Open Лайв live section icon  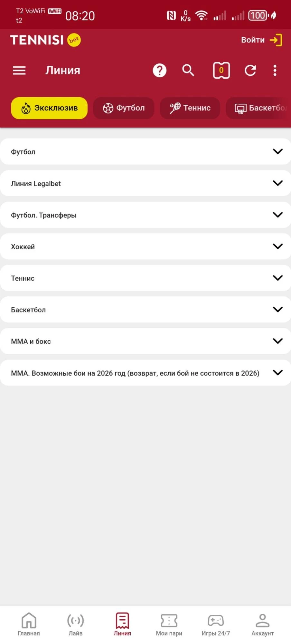coord(75,624)
